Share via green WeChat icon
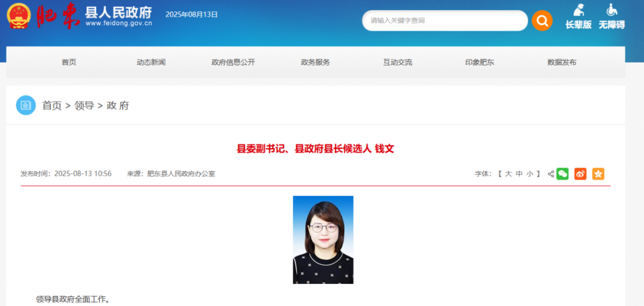 click(562, 174)
